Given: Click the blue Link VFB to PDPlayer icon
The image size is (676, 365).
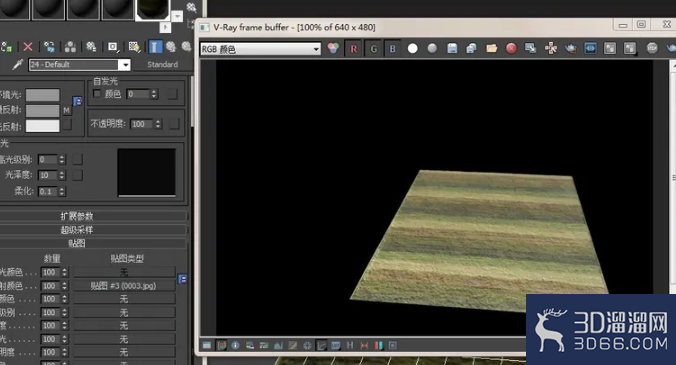Looking at the screenshot, I should (x=590, y=48).
